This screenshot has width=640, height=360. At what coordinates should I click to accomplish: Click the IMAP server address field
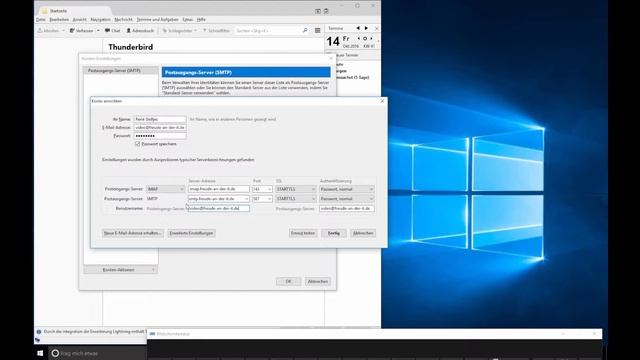(x=218, y=189)
